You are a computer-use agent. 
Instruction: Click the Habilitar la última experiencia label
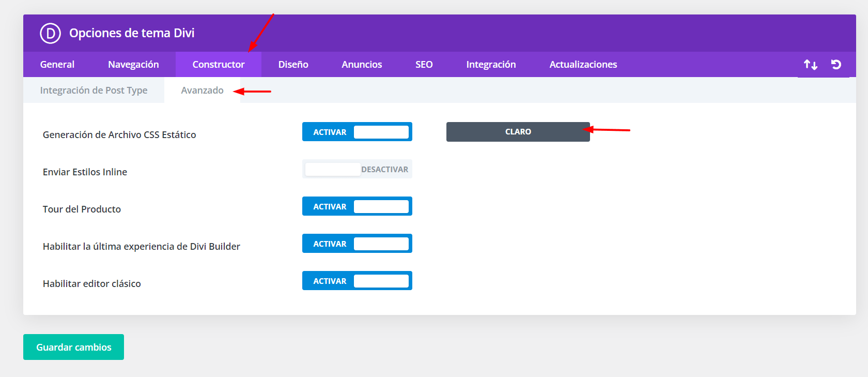pyautogui.click(x=142, y=247)
